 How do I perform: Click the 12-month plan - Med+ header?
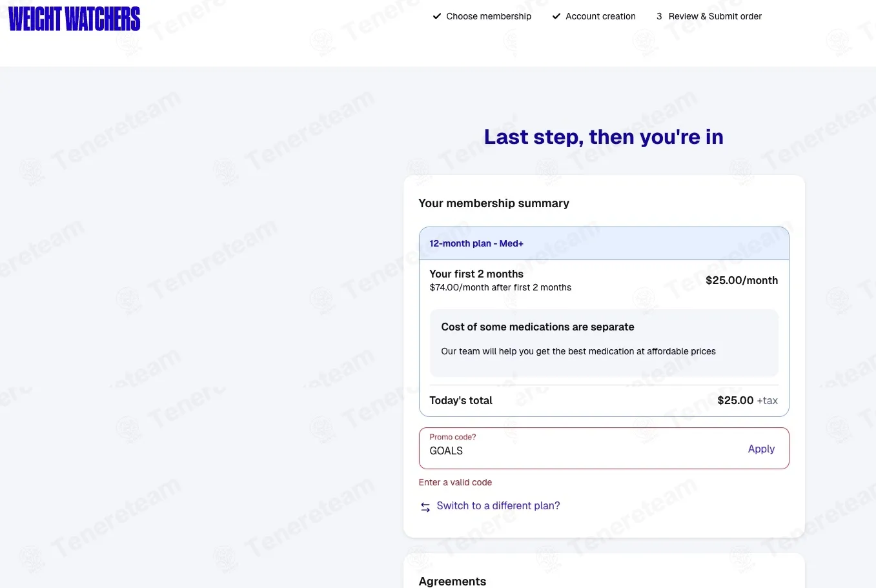604,243
